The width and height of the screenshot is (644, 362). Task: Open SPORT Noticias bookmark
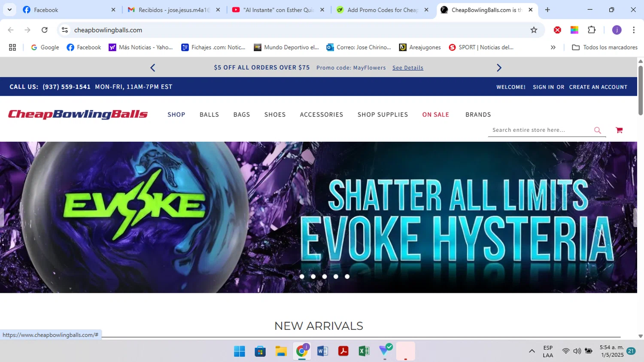tap(481, 48)
